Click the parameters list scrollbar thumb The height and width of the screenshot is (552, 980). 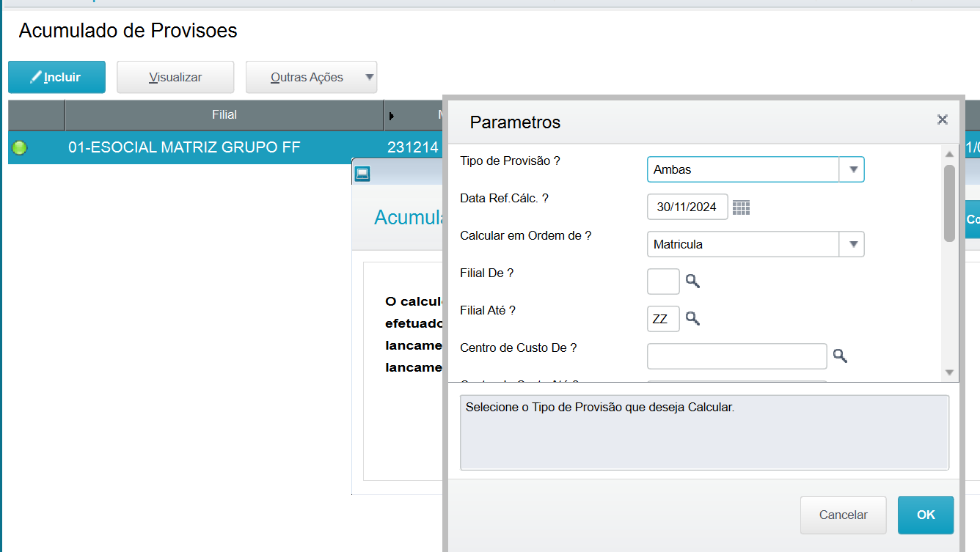point(949,203)
